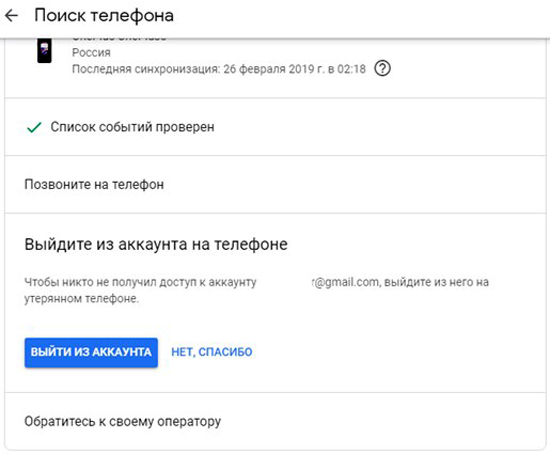The image size is (550, 454).
Task: Click last sync date '26 февраля 2019 г.' text
Action: pos(274,69)
